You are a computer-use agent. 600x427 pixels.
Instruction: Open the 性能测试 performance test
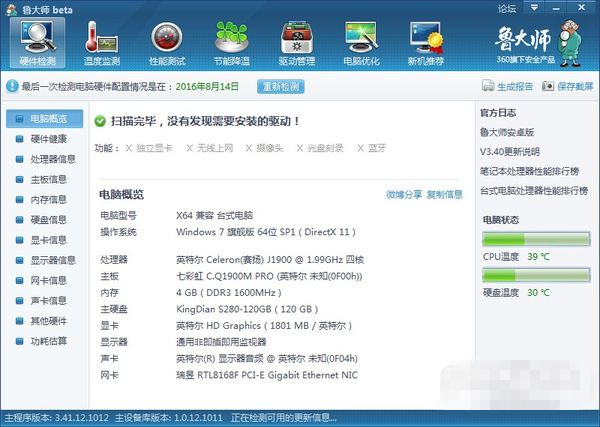point(167,43)
